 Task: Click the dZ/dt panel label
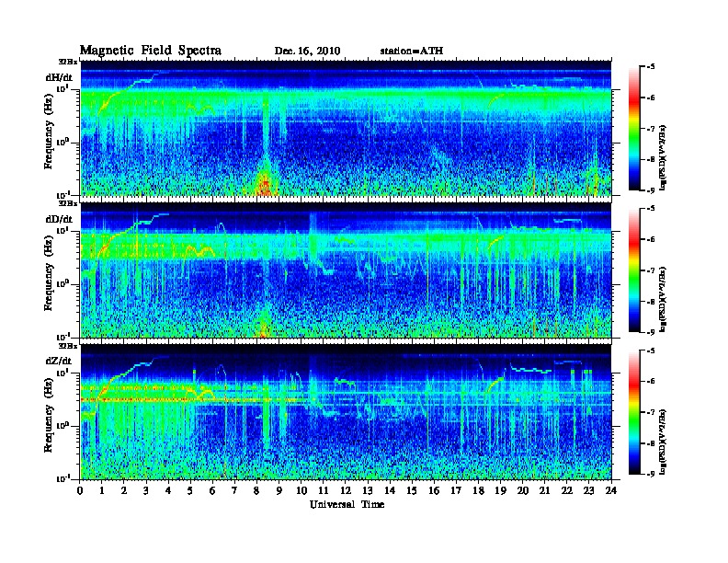[59, 361]
